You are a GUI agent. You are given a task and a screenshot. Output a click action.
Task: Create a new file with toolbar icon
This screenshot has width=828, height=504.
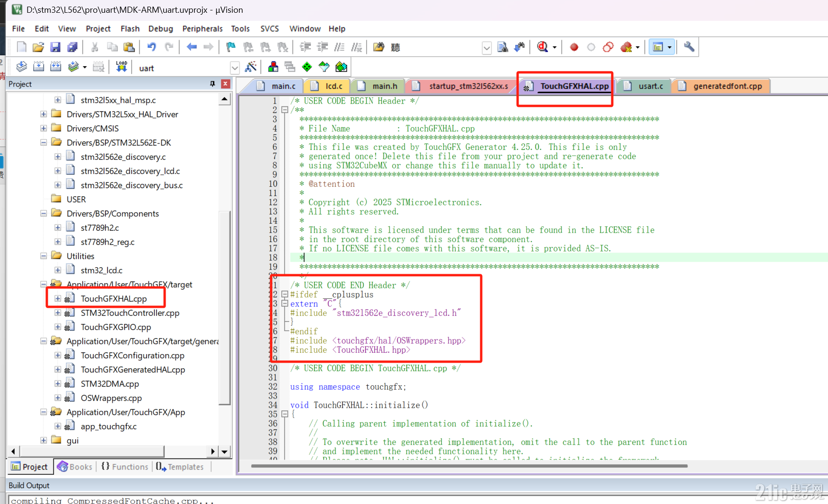point(22,47)
